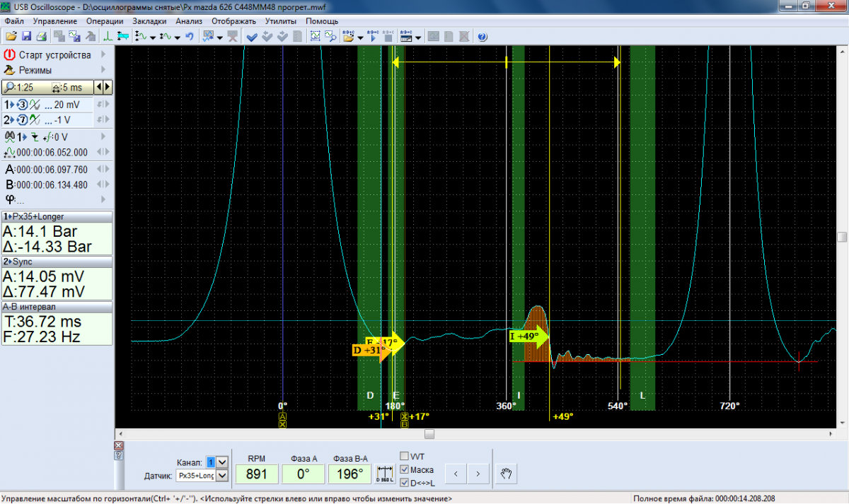This screenshot has width=849, height=504.
Task: Open the Анализ menu
Action: [x=189, y=21]
